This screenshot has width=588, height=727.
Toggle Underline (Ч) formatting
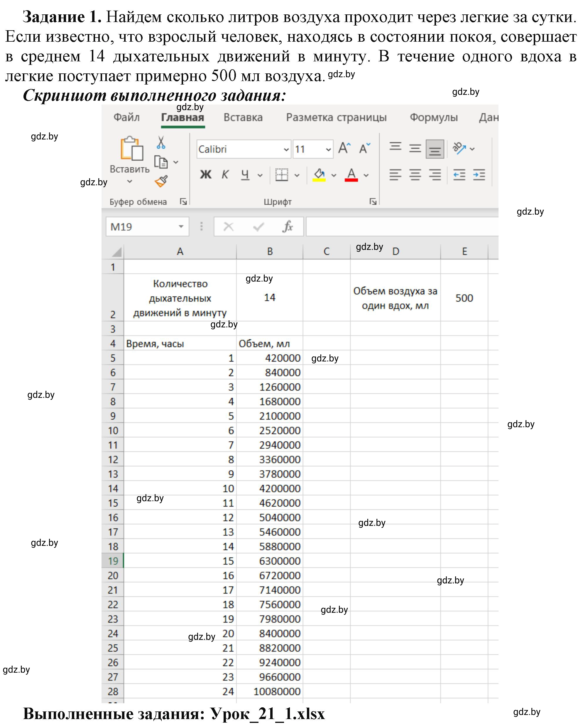pos(245,175)
